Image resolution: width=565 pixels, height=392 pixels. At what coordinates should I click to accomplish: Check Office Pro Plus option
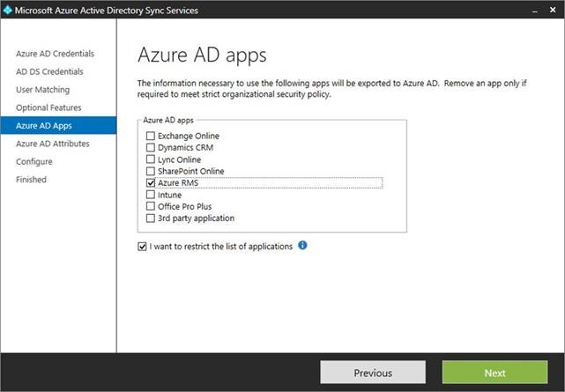click(151, 206)
